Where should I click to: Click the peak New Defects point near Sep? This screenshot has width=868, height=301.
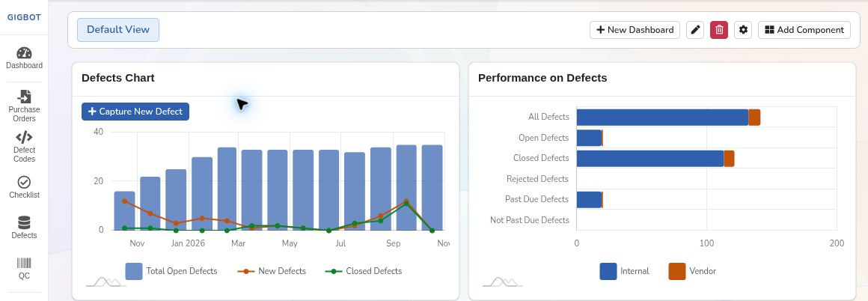pos(406,201)
